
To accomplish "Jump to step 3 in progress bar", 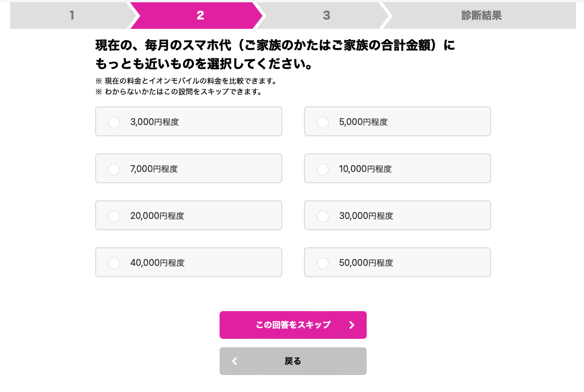I will pyautogui.click(x=327, y=15).
